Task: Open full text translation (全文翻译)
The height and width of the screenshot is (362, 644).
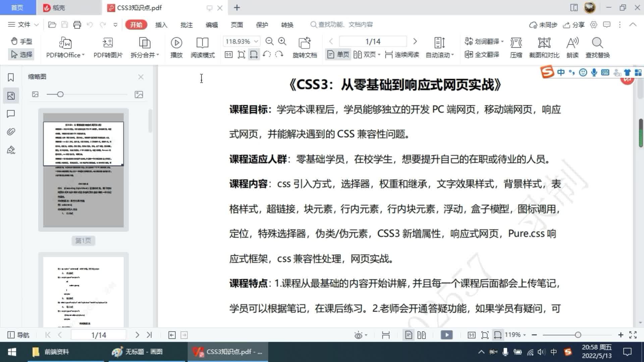Action: [x=482, y=55]
